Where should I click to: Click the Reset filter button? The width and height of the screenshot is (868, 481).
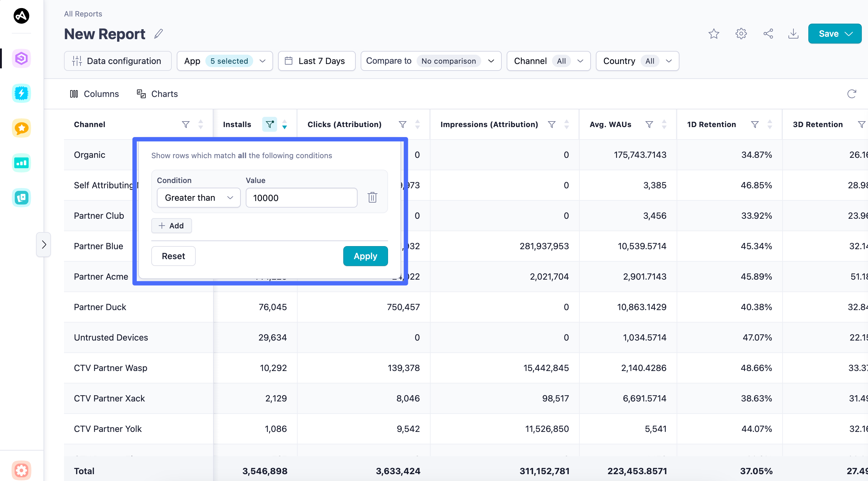pos(173,256)
